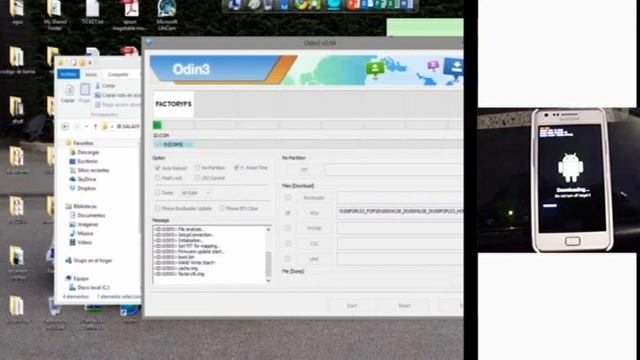The image size is (640, 360).
Task: Toggle Auto Reboot checkbox in Odin
Action: coord(158,168)
